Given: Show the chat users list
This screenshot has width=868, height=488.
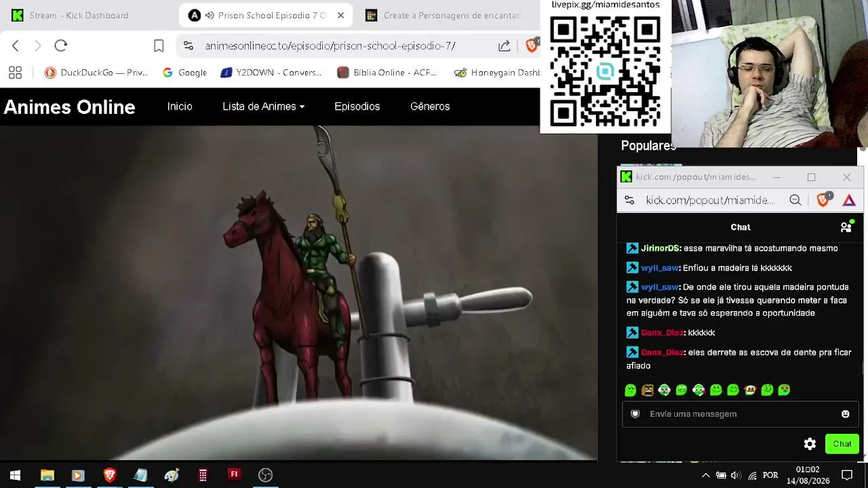Looking at the screenshot, I should coord(846,227).
